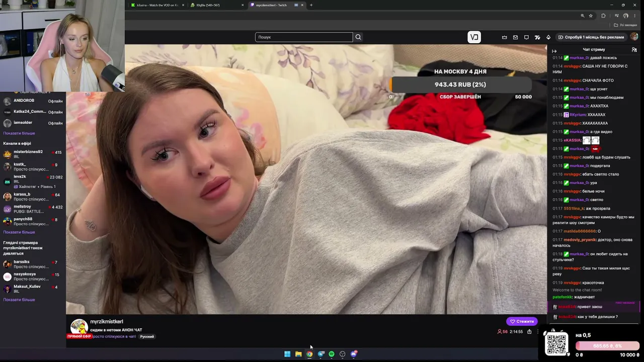
Task: Open Chrome three-dot menu
Action: [635, 16]
